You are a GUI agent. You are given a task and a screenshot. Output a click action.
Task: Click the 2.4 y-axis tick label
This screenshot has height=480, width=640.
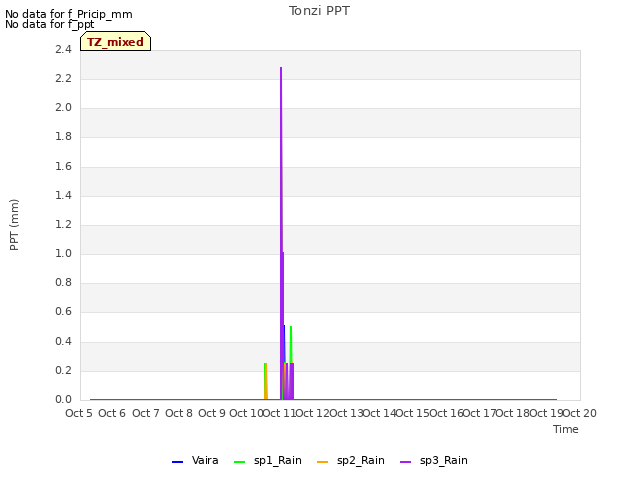(x=63, y=49)
